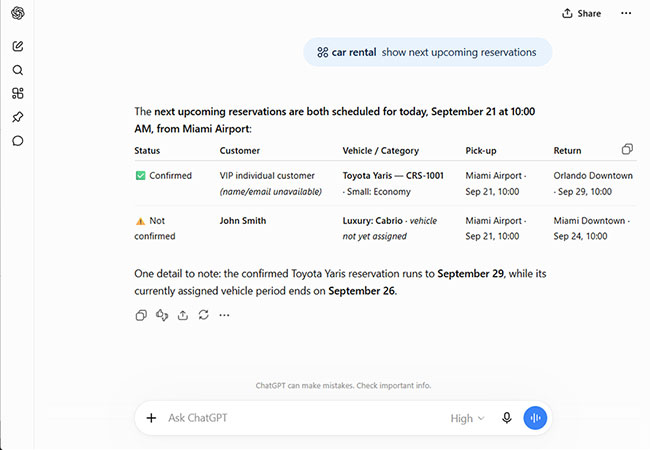Click the Orlando Downtown return cell
The image size is (650, 450).
pyautogui.click(x=593, y=183)
